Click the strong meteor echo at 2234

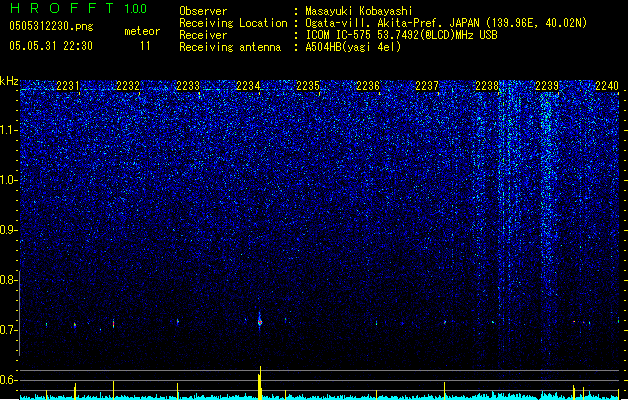point(260,321)
